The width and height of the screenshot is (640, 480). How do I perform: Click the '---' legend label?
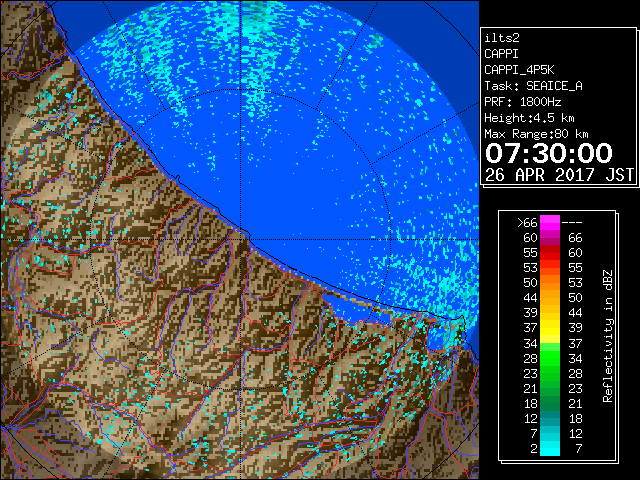(x=572, y=223)
